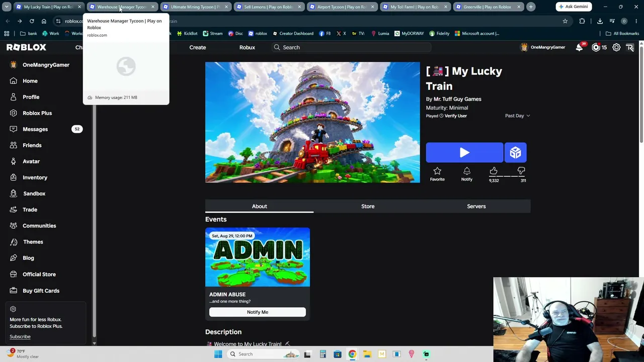Switch to Airport Tycoon browser tab

342,7
